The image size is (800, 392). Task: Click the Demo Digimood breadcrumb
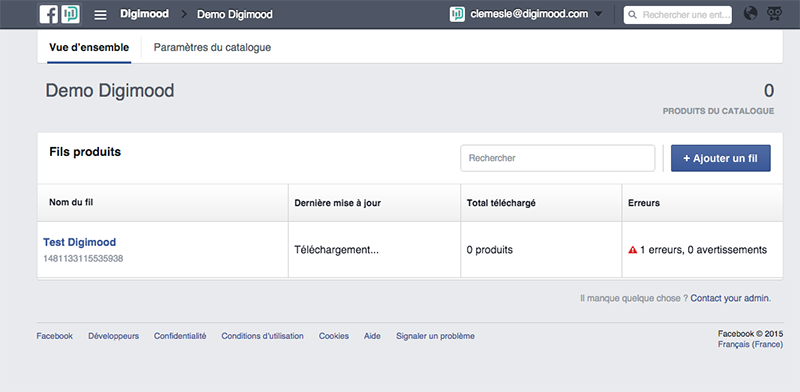(x=235, y=14)
